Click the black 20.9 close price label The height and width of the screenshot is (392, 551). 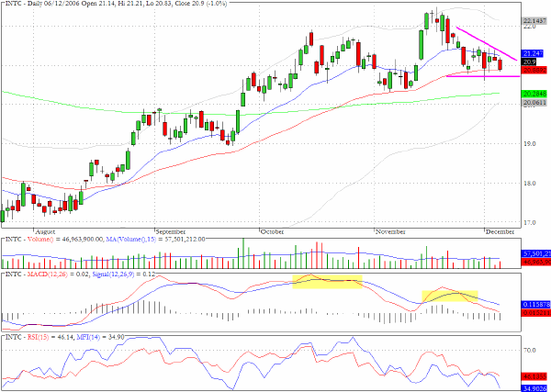point(530,62)
